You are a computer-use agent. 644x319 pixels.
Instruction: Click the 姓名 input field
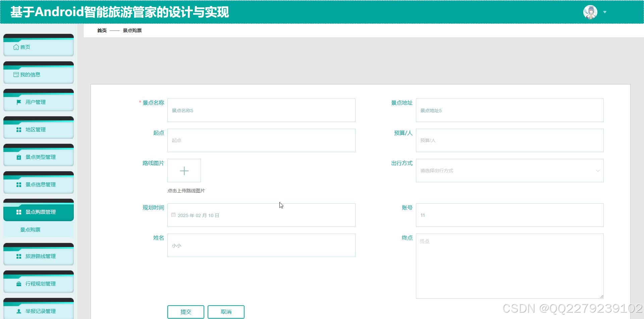(261, 245)
